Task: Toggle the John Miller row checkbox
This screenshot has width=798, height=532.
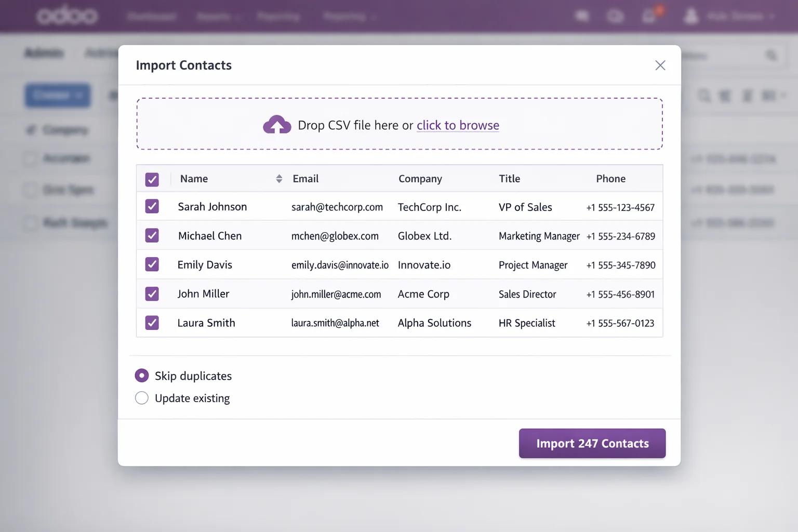Action: tap(152, 294)
